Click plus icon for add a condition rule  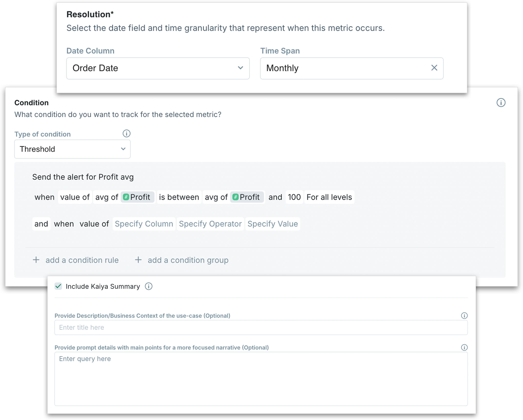click(x=36, y=260)
